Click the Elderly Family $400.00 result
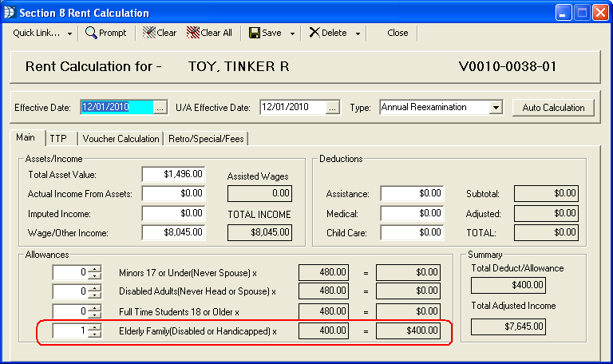Screen dimensions: 613x364 [x=408, y=330]
